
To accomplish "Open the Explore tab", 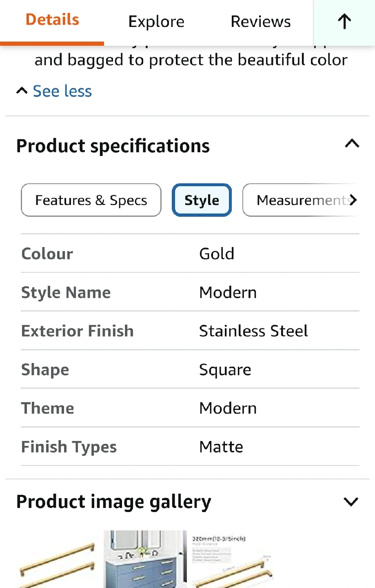I will click(156, 22).
